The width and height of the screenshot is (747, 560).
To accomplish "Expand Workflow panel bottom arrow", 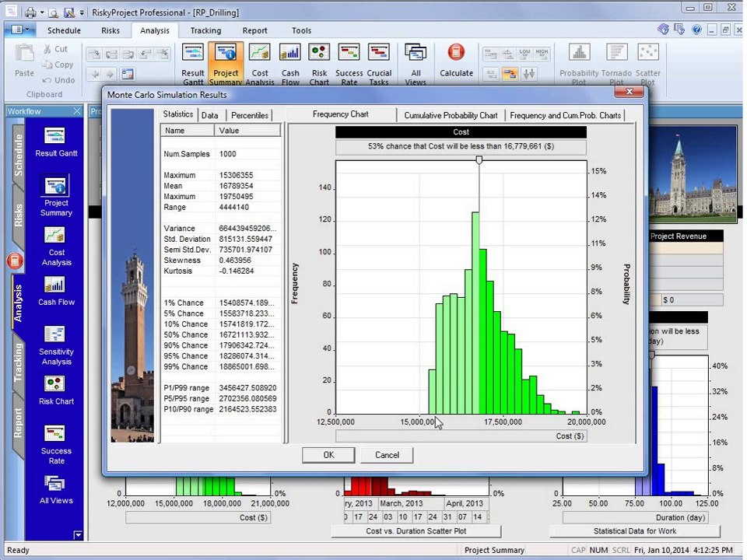I will click(x=78, y=535).
